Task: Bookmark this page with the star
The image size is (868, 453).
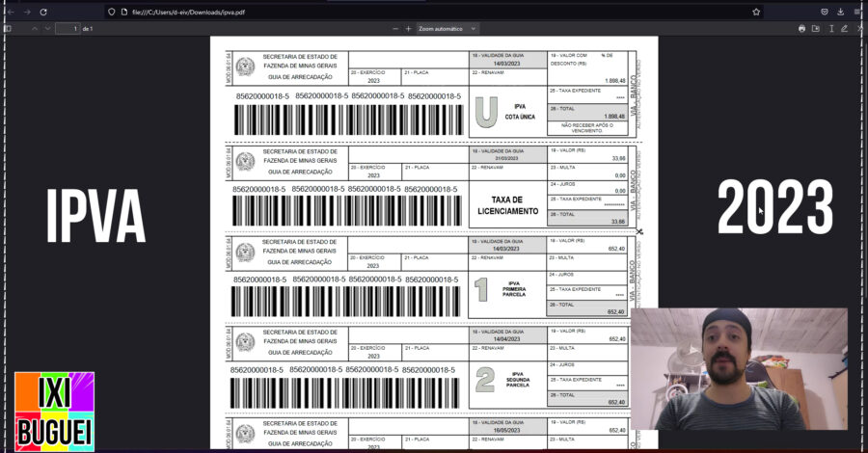Action: tap(756, 12)
